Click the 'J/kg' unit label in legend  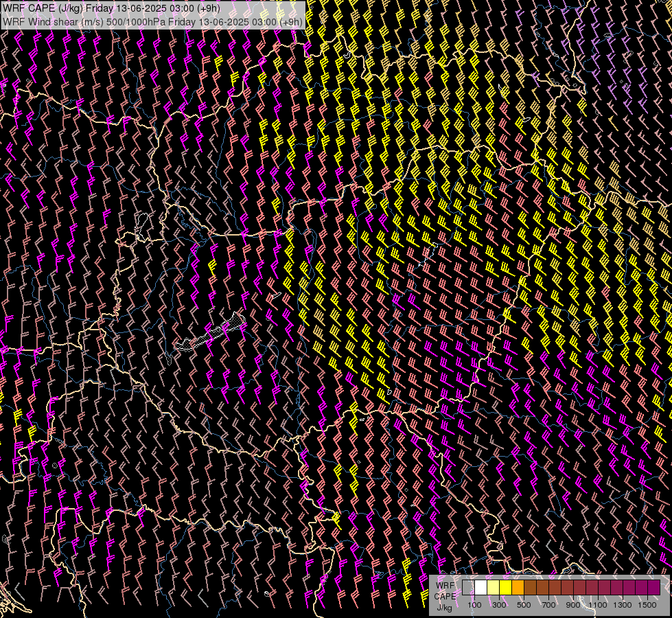tap(444, 608)
